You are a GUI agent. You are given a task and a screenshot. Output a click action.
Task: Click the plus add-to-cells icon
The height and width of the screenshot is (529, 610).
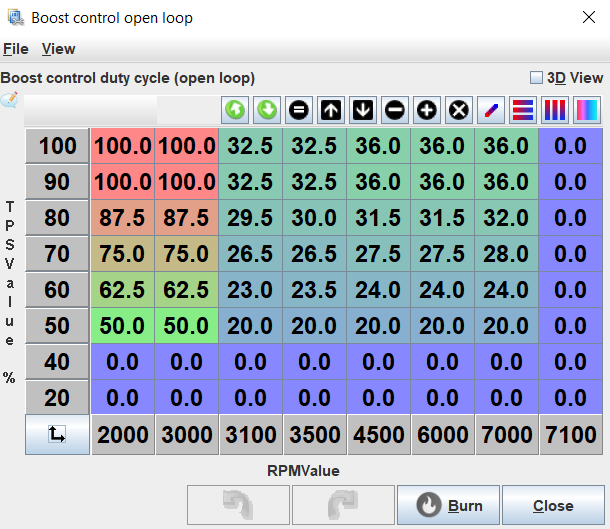click(427, 110)
